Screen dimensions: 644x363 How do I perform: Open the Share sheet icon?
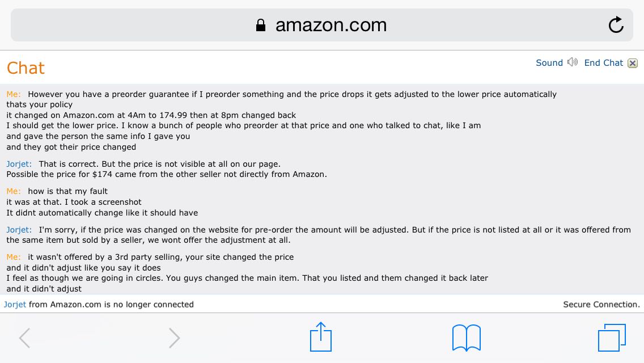321,337
